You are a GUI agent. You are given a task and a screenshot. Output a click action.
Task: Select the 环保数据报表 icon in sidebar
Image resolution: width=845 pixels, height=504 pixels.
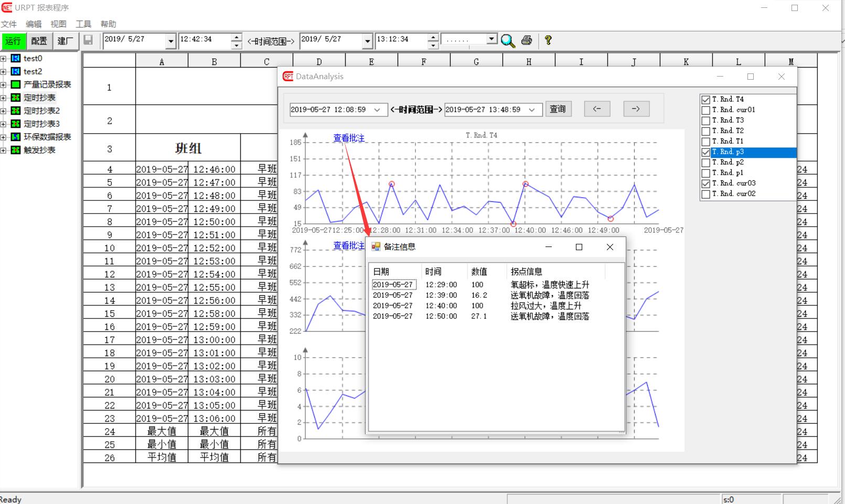click(x=16, y=137)
